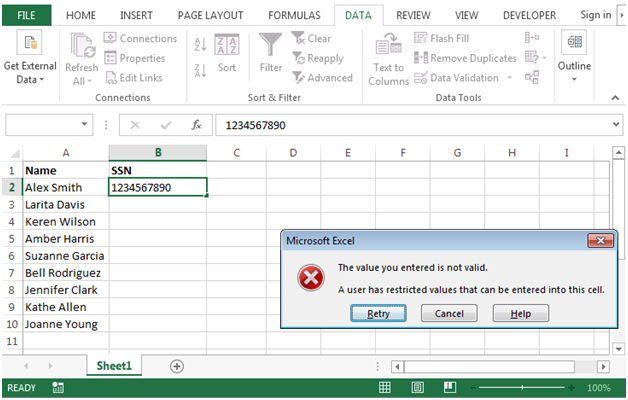
Task: Click Cancel in the error dialog
Action: (x=449, y=314)
